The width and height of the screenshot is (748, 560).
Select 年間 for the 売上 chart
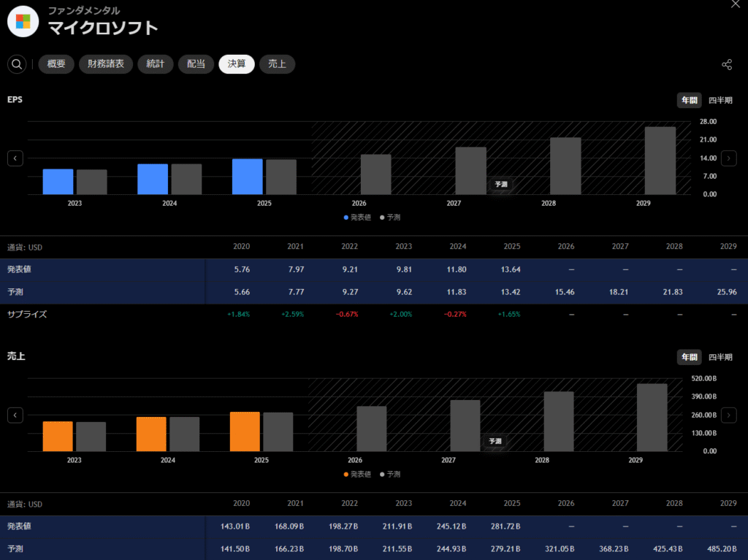[x=690, y=357]
